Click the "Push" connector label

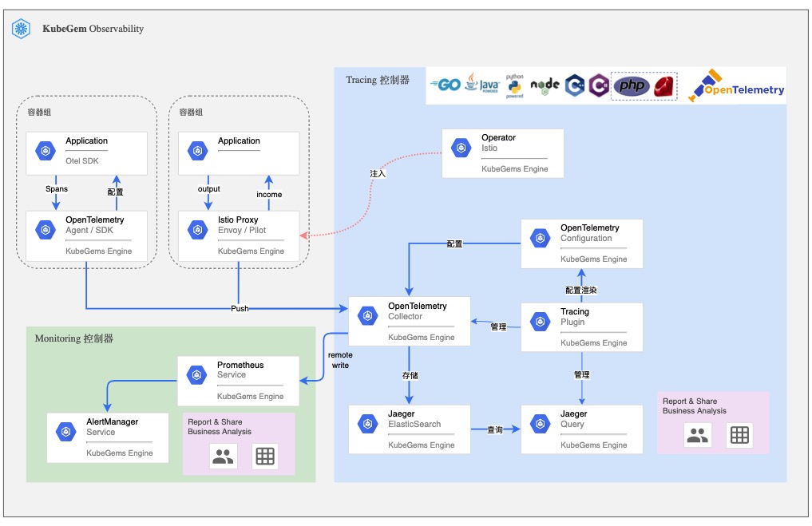pos(240,309)
